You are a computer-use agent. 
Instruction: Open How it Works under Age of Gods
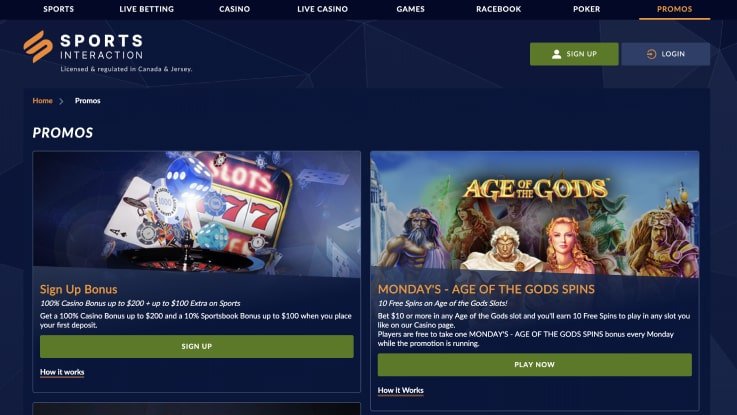click(400, 391)
